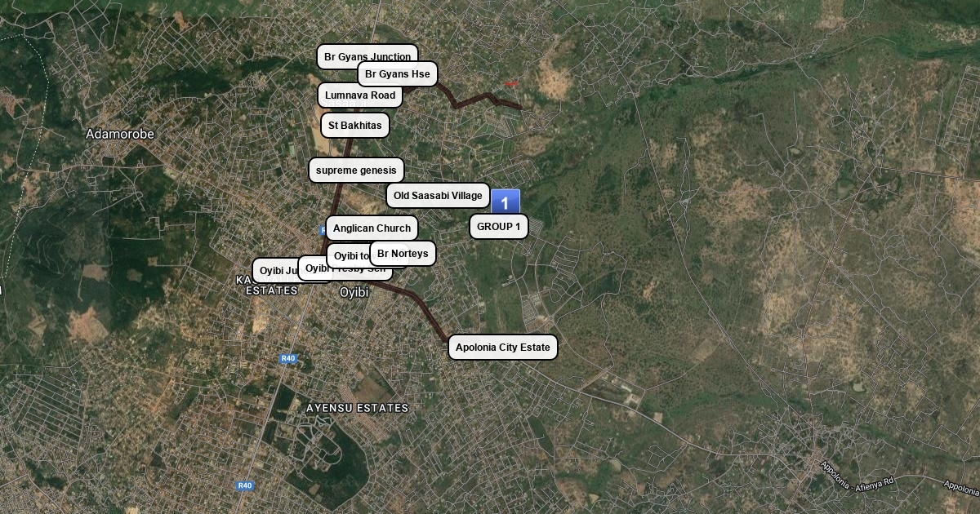
Task: Click the partially hidden Oyibi Ju label
Action: (x=275, y=270)
